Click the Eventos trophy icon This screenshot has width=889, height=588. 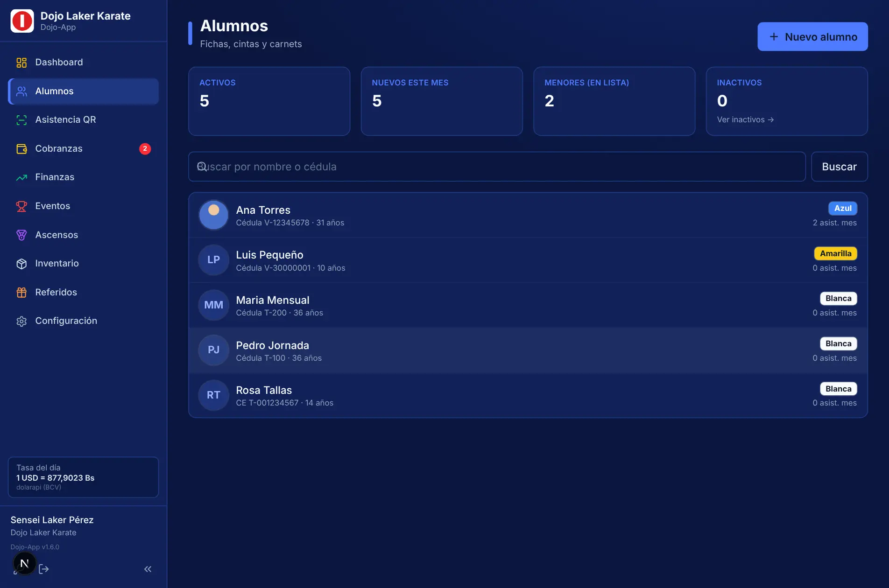[x=21, y=206]
